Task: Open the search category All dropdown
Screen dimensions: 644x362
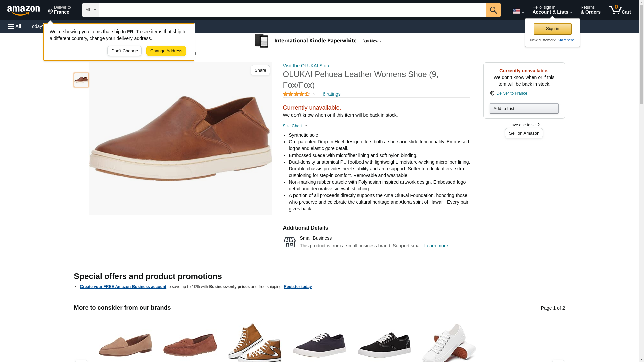Action: (90, 10)
